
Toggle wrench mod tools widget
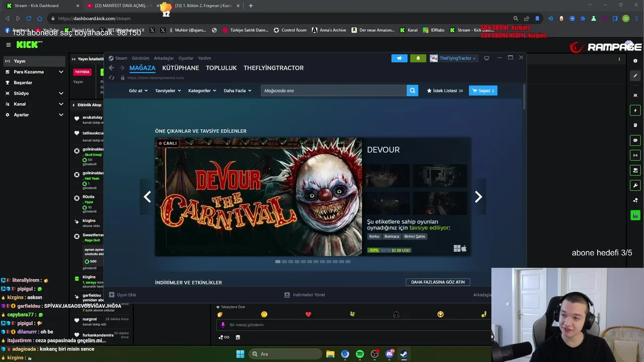pos(635,186)
